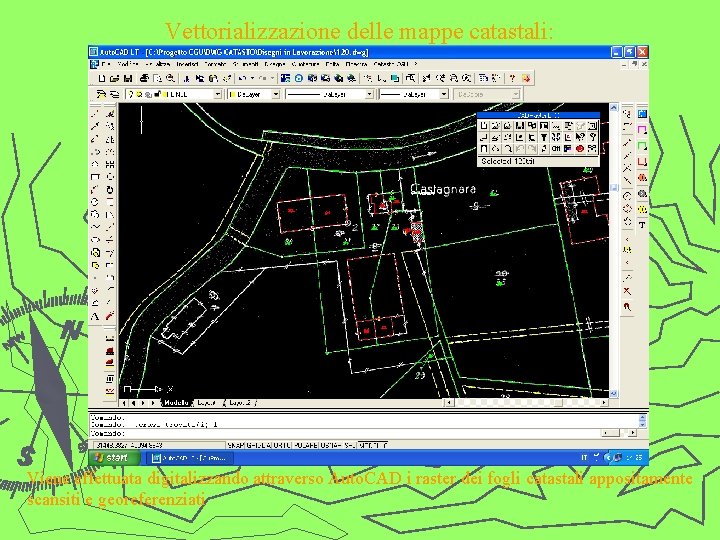720x540 pixels.
Task: Click the first page icon in the floating toolbar
Action: [x=484, y=125]
